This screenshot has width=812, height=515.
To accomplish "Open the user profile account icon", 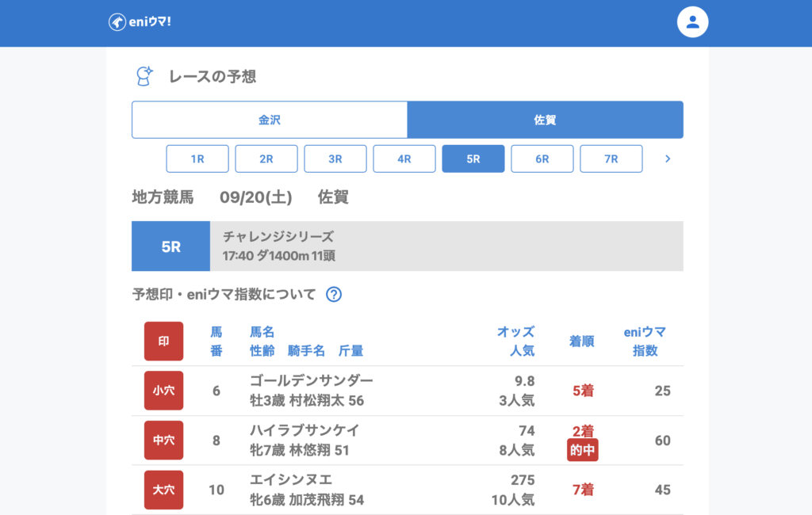I will tap(692, 22).
